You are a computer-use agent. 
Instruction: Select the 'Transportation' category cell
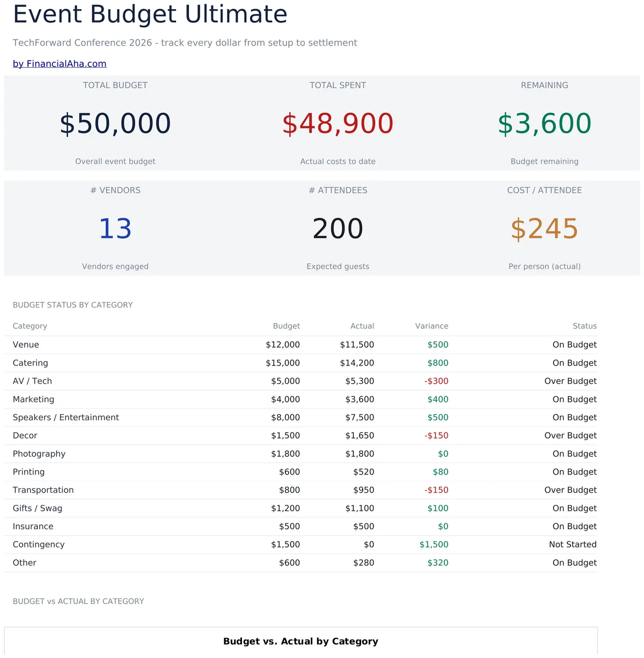point(43,490)
